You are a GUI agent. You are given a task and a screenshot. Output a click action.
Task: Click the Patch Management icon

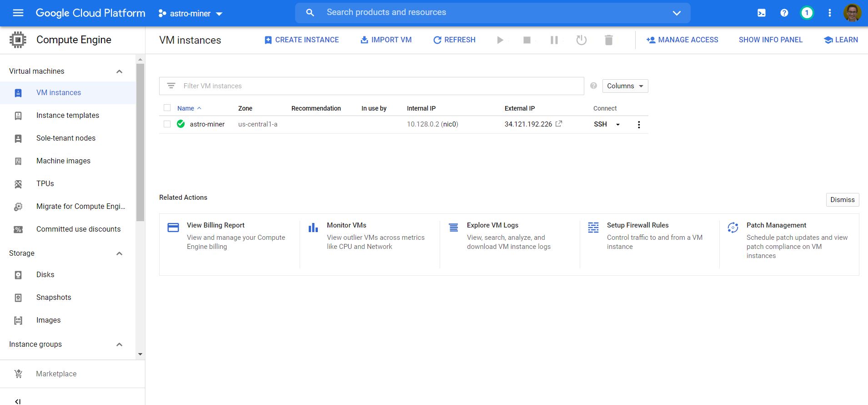pos(733,228)
